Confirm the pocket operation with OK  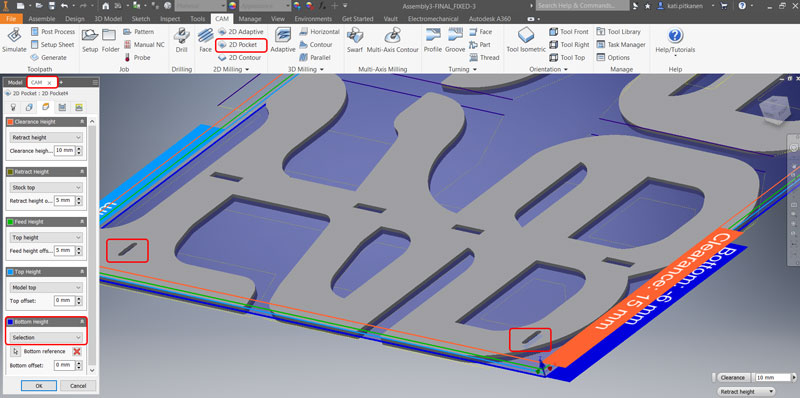[39, 386]
